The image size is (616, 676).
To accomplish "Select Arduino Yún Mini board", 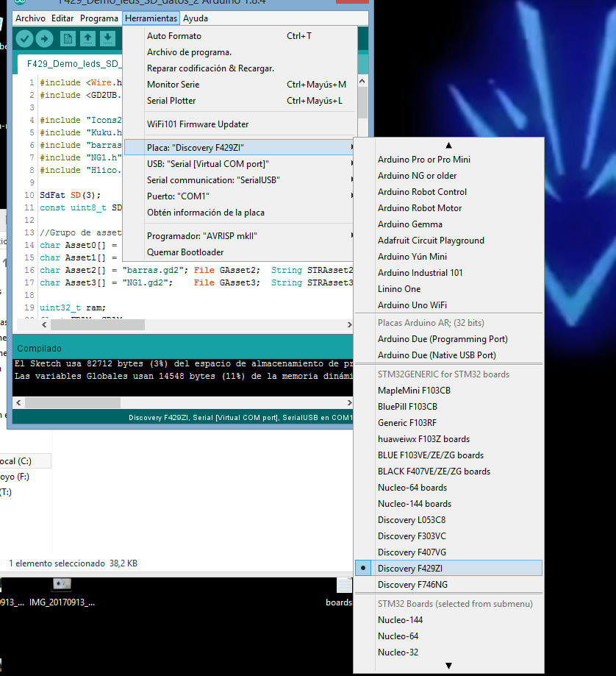I will (448, 257).
